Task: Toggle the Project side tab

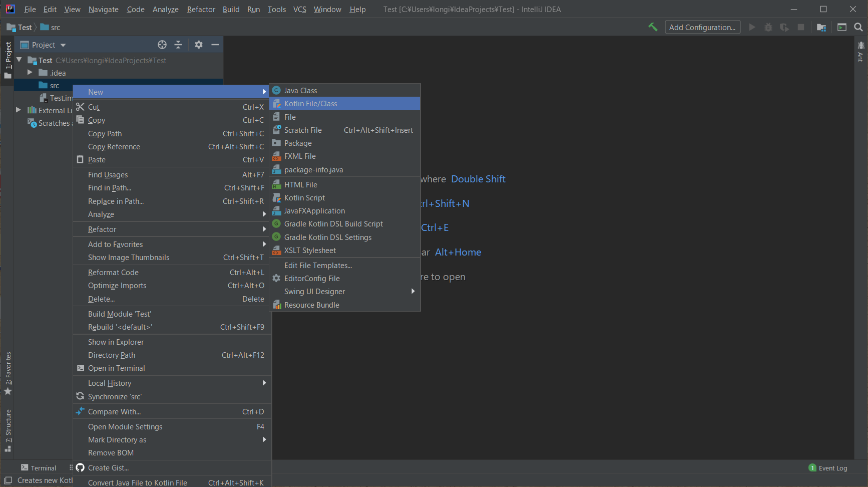Action: coord(8,60)
